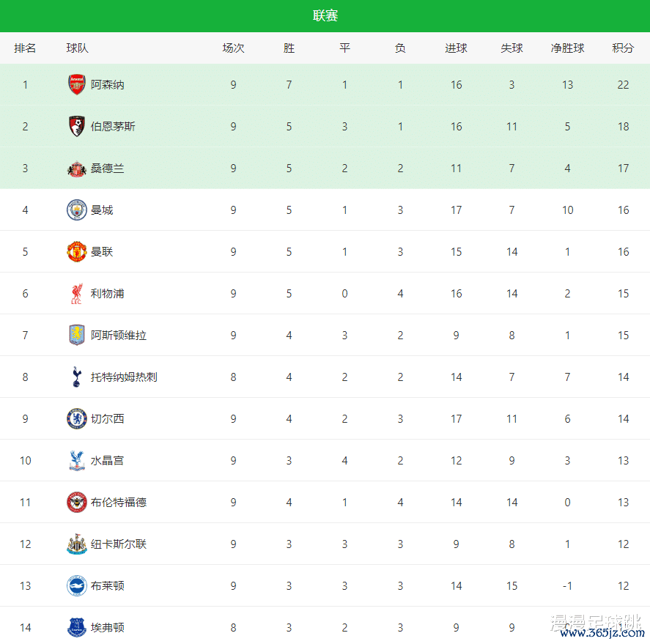Click the 进球 column header
Screen dimensions: 650x644
click(x=456, y=48)
